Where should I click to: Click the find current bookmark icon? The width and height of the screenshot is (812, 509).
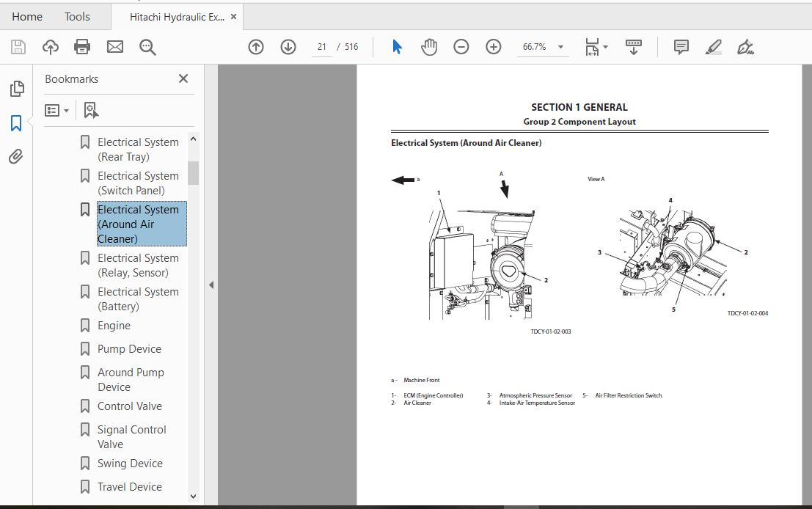[91, 110]
